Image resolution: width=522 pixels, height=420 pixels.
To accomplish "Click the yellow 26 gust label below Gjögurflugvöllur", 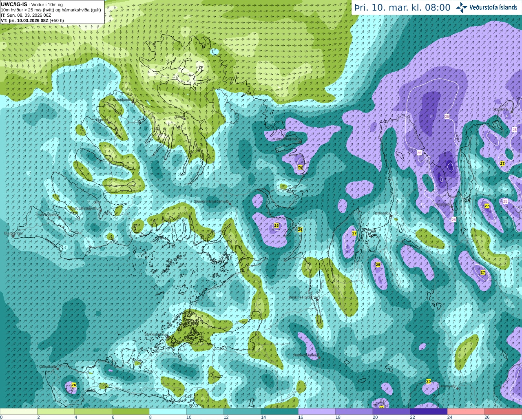I will [x=300, y=167].
